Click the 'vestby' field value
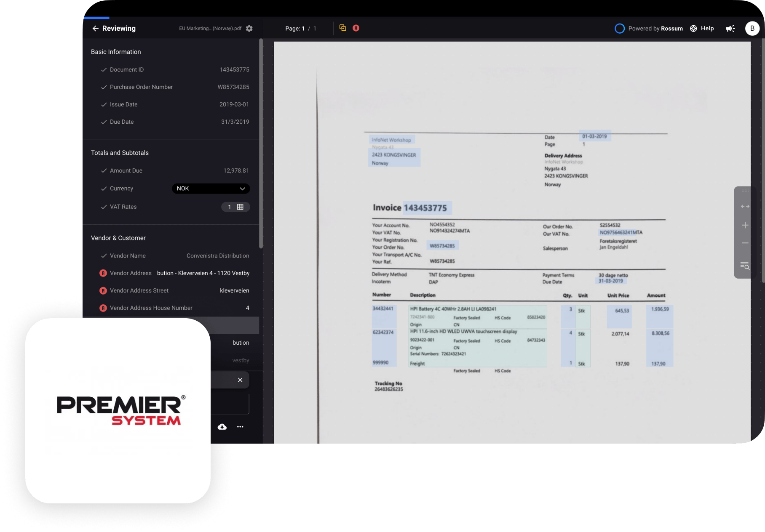This screenshot has height=532, width=765. click(x=241, y=360)
